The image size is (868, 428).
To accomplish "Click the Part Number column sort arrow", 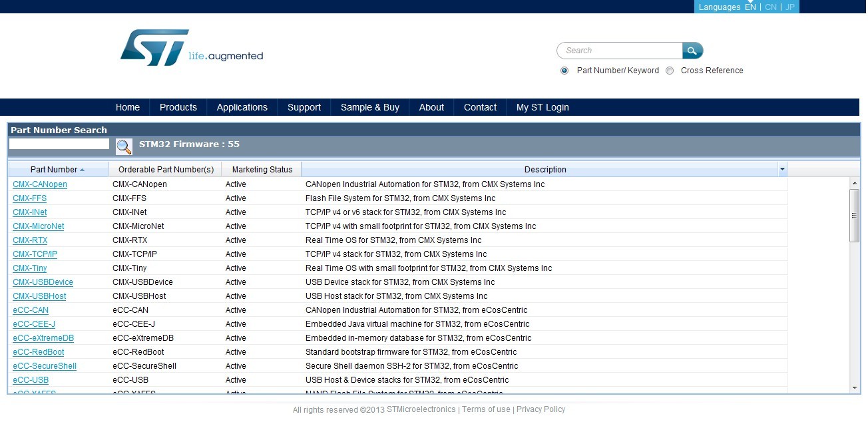I will click(82, 170).
